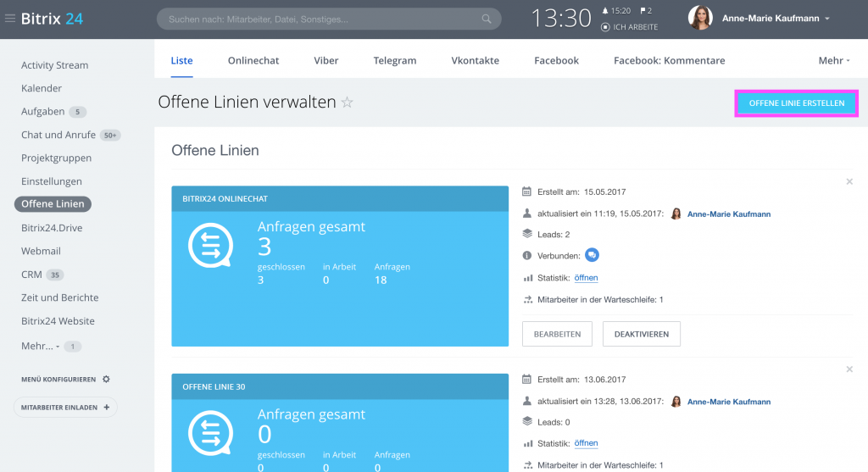Image resolution: width=868 pixels, height=472 pixels.
Task: Click the DEAKTIVIEREN button
Action: [x=641, y=334]
